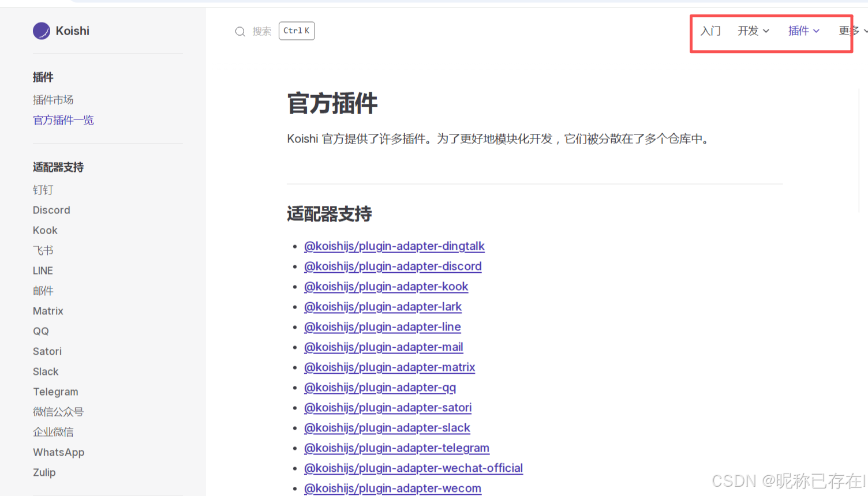Viewport: 868px width, 496px height.
Task: Open @koishijs/plugin-adapter-lark link
Action: pyautogui.click(x=383, y=307)
